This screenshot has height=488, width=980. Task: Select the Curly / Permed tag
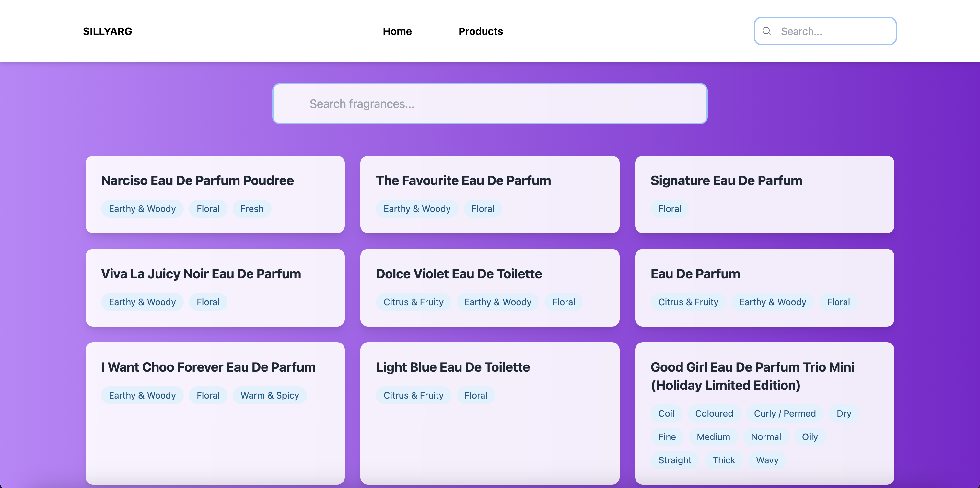point(785,413)
